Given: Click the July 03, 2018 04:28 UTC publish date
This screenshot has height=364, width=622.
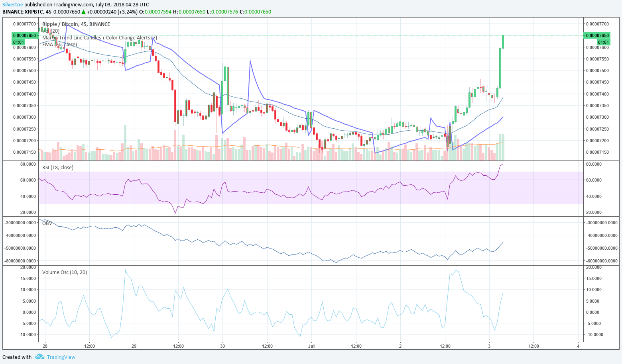Looking at the screenshot, I should point(122,5).
